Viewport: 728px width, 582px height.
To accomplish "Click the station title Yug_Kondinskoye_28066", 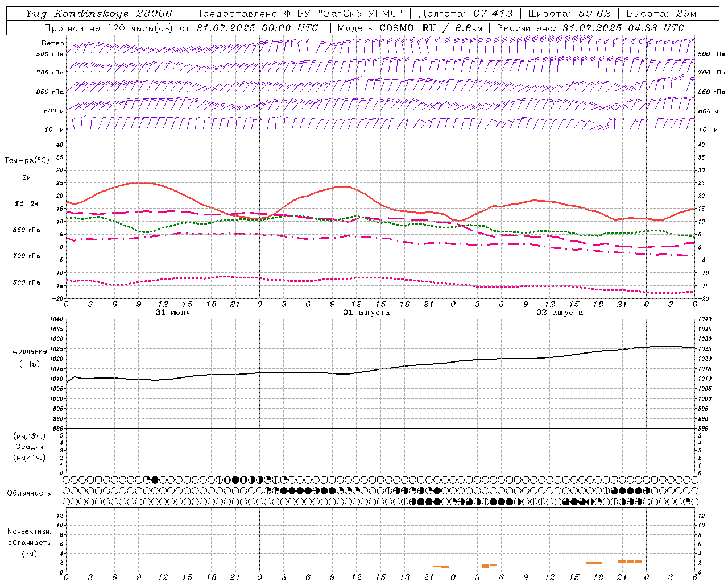I will (x=98, y=14).
